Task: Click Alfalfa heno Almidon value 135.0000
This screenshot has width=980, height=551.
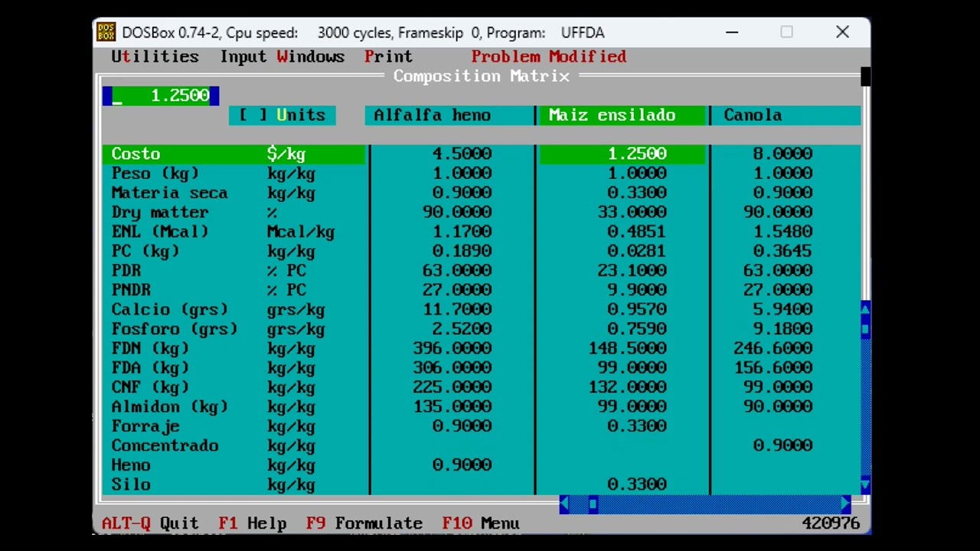Action: point(452,407)
